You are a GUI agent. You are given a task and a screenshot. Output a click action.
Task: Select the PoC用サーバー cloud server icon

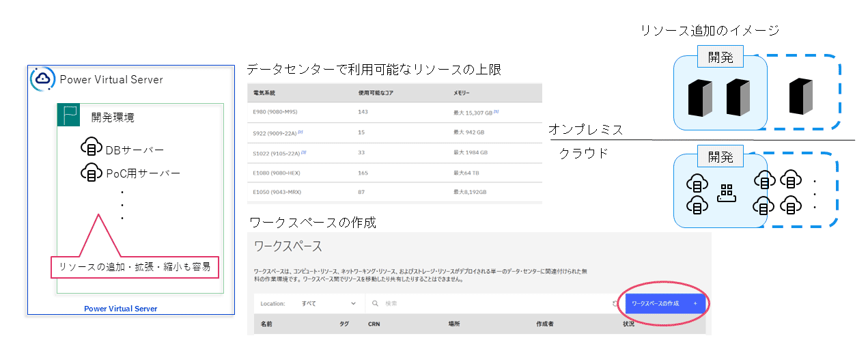(x=91, y=172)
